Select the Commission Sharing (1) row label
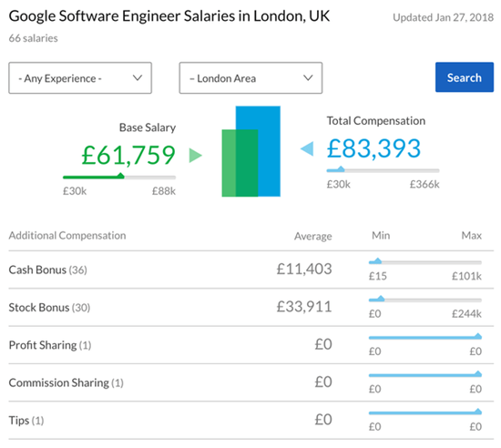Viewport: 501px width, 448px height. click(x=66, y=382)
